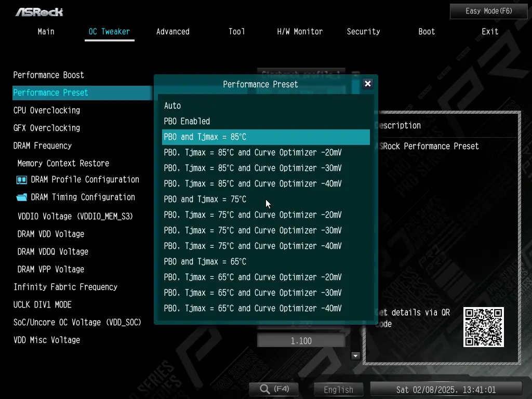Image resolution: width=532 pixels, height=399 pixels.
Task: Select DRAM VDD Voltage setting
Action: tap(51, 234)
